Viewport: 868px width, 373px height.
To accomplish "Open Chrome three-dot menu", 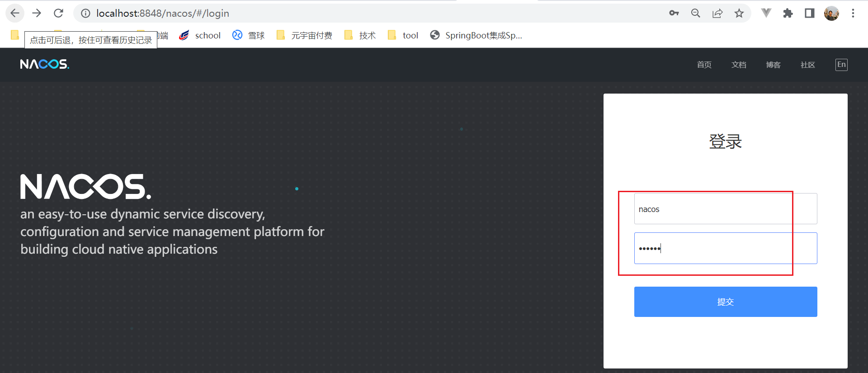I will coord(853,13).
